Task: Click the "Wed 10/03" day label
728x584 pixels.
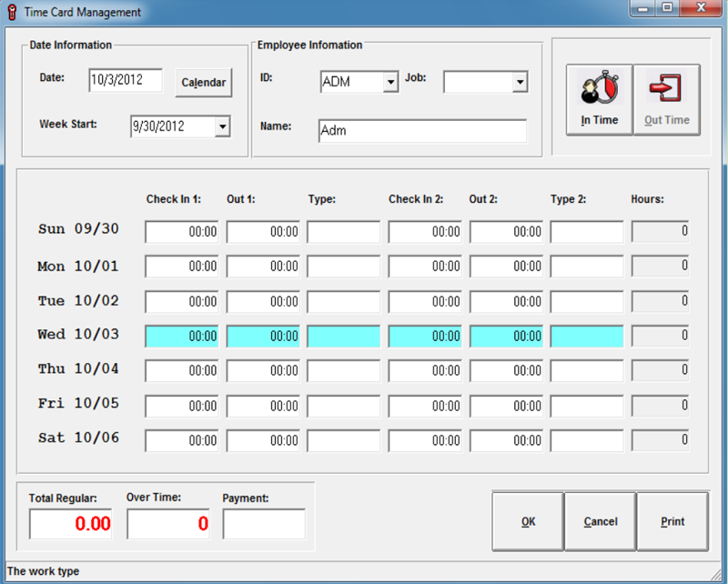Action: 78,334
